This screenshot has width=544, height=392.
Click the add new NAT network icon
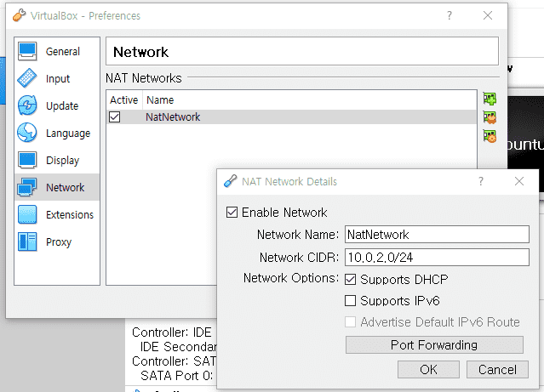(x=490, y=99)
